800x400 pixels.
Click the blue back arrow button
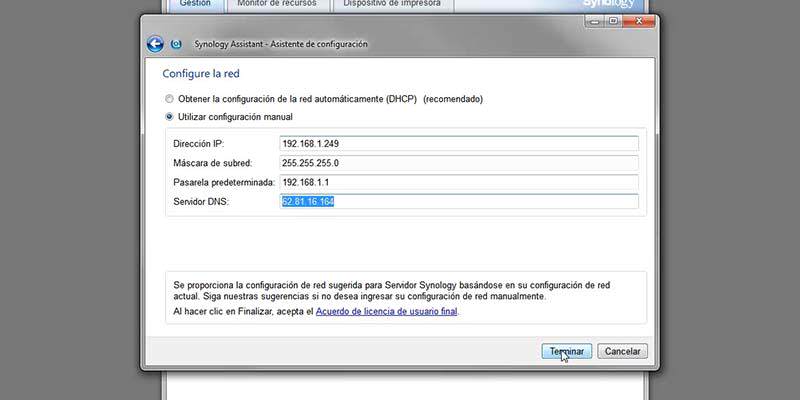point(155,44)
